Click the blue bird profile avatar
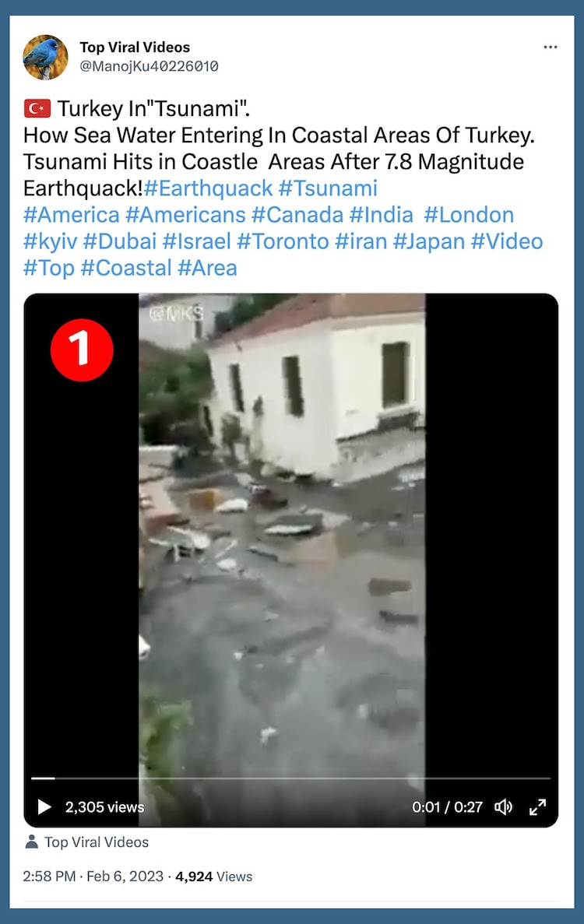The image size is (584, 924). 45,57
